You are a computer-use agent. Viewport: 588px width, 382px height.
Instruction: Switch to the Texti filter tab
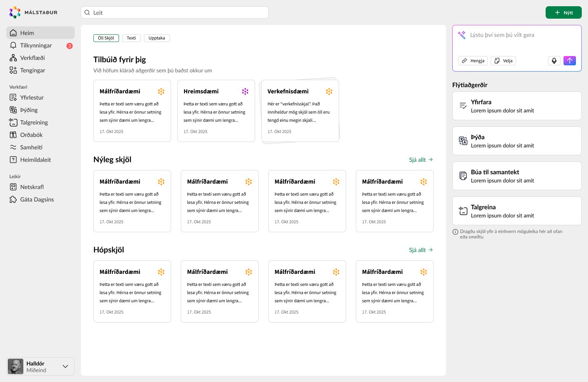(131, 38)
